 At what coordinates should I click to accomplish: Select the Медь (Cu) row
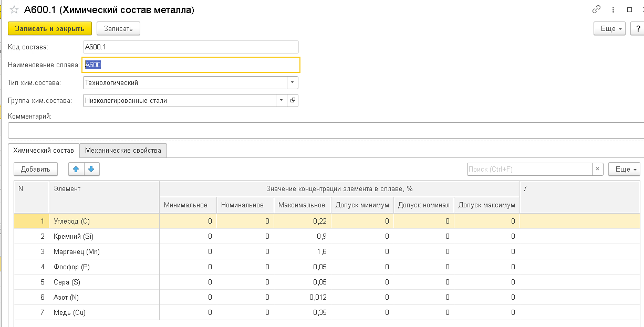pyautogui.click(x=327, y=312)
